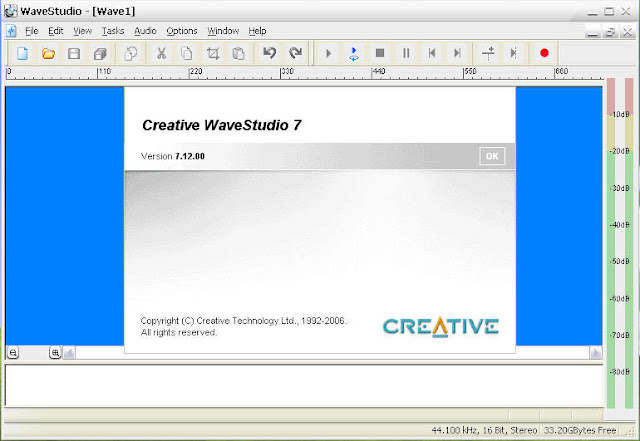This screenshot has width=640, height=441.
Task: Dismiss the about dialog with OK
Action: coord(492,156)
